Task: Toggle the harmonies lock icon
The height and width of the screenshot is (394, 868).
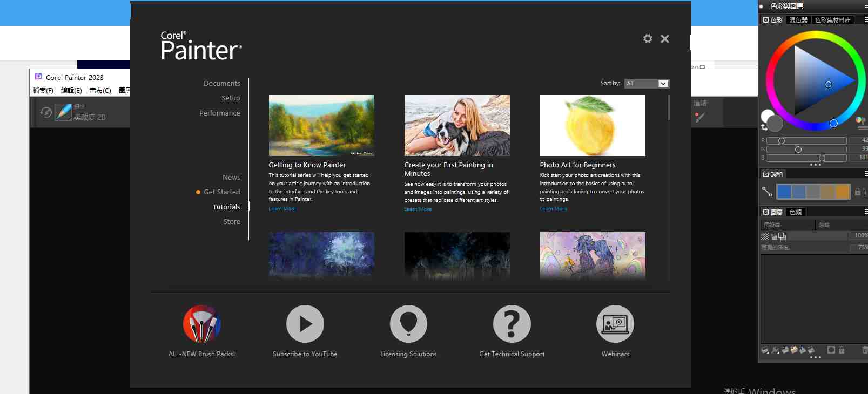Action: (x=857, y=191)
